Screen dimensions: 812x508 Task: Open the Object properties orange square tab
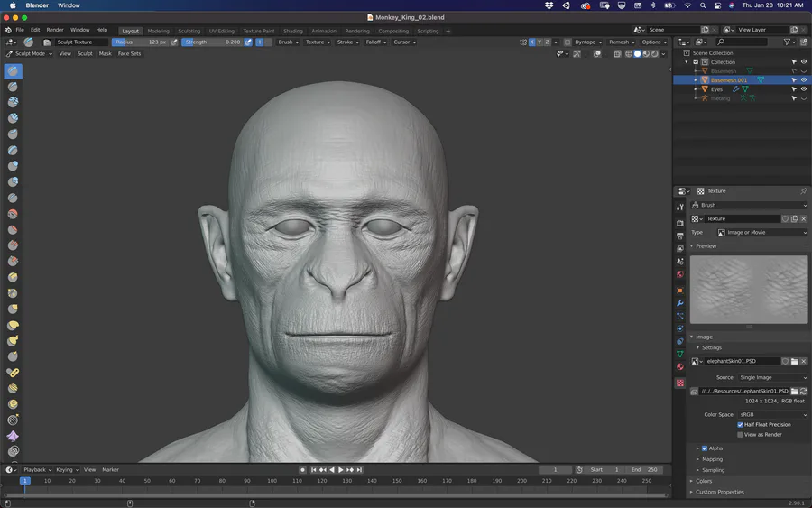[x=680, y=291]
